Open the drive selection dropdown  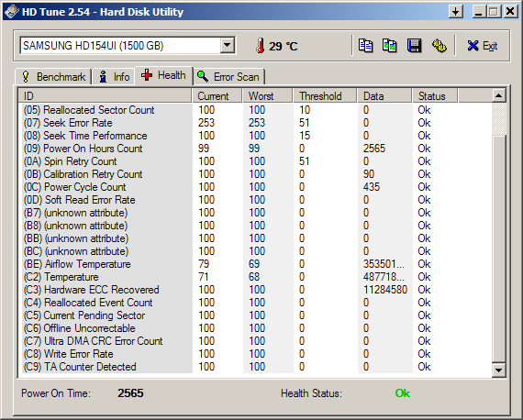click(228, 45)
